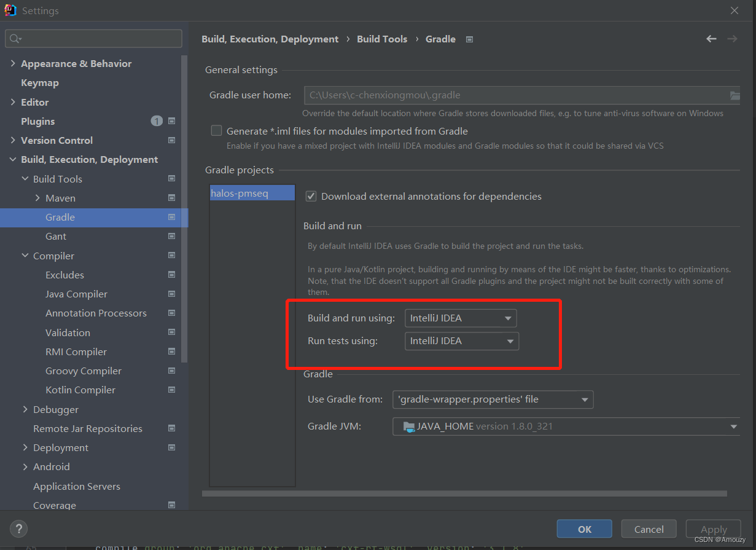Select Kotlin Compiler settings
Viewport: 756px width, 550px height.
coord(80,390)
